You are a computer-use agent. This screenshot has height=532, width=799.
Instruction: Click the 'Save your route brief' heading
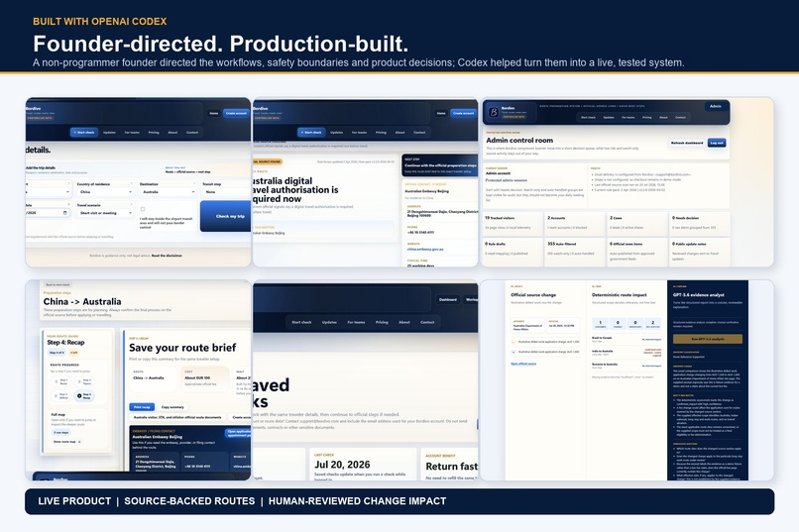pos(182,348)
